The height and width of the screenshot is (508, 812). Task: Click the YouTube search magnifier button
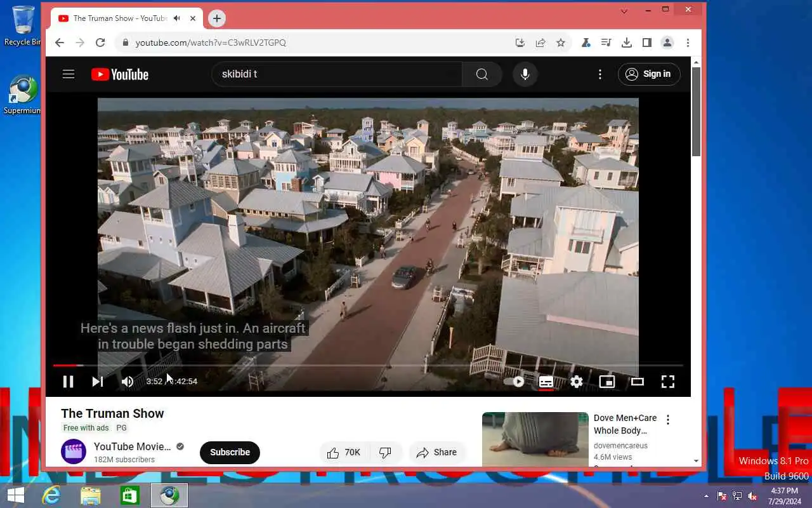pyautogui.click(x=482, y=74)
